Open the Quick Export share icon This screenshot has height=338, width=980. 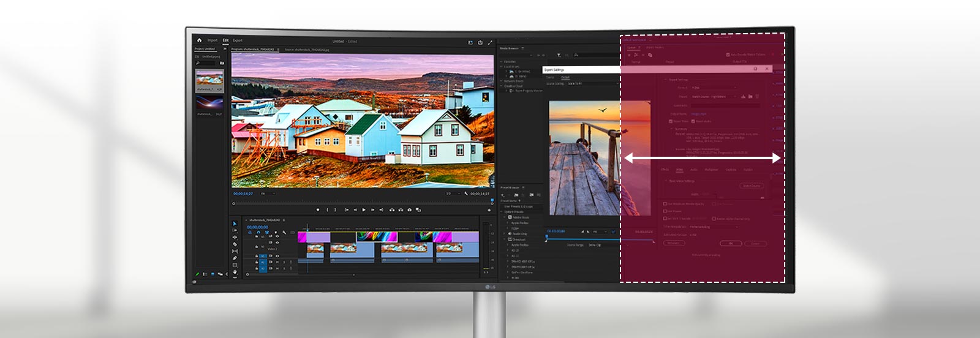pos(480,42)
